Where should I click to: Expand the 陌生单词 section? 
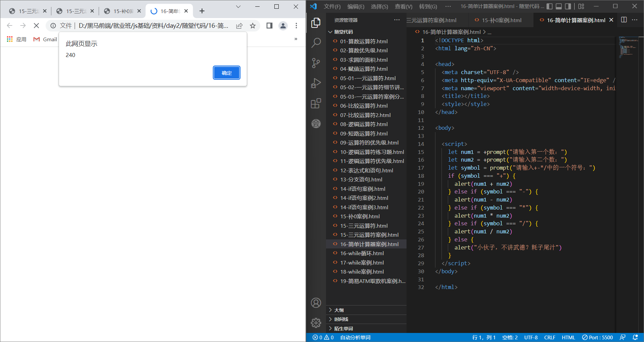[x=366, y=329]
